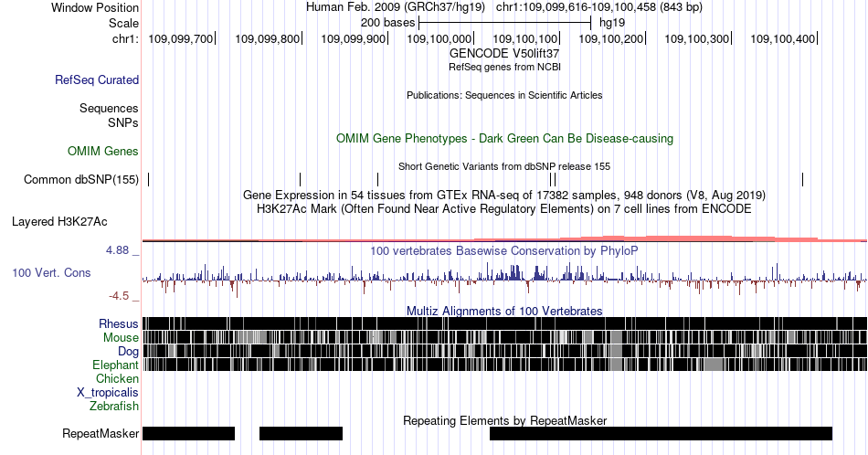Click the GENCODE V50lift37 track title

click(x=504, y=54)
